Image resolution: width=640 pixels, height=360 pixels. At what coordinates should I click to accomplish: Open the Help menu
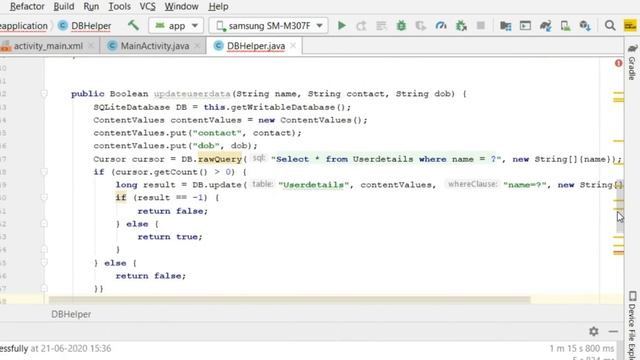(218, 7)
